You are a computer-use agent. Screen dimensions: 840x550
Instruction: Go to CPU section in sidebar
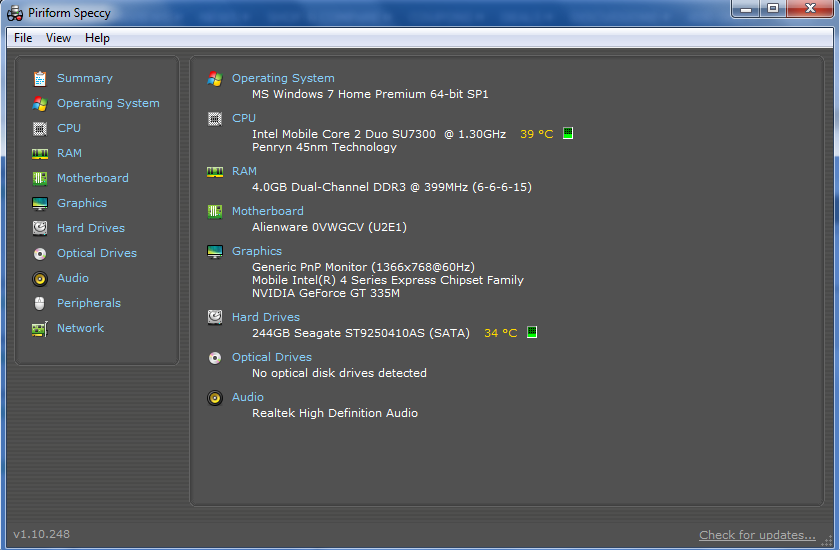pyautogui.click(x=69, y=128)
